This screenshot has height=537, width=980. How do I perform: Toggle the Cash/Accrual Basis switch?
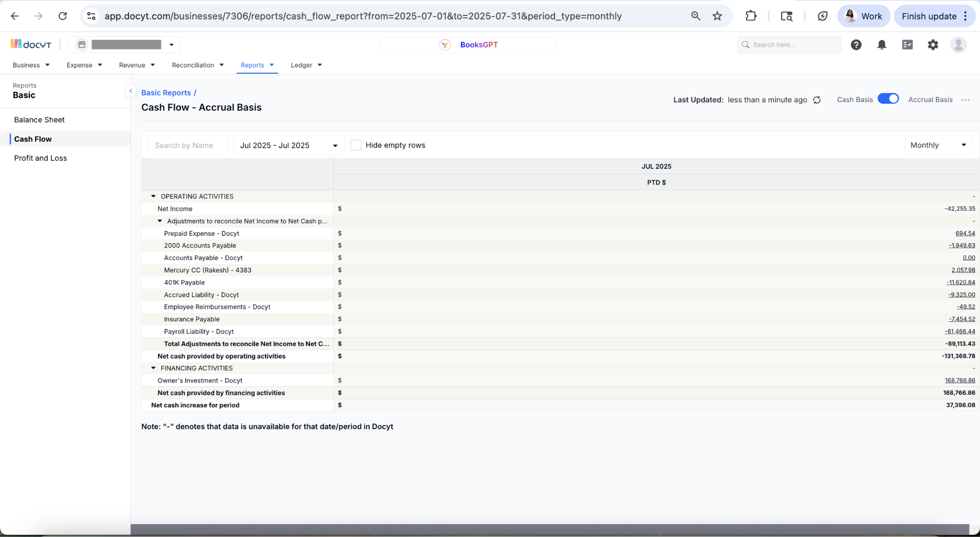[x=888, y=99]
